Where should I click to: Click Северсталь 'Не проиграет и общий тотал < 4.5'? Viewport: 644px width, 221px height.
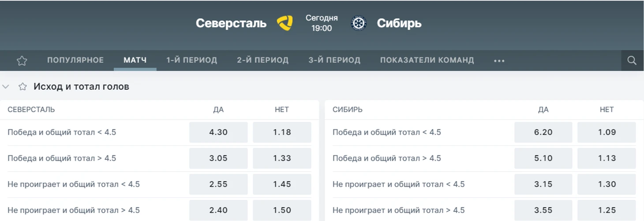tap(74, 184)
